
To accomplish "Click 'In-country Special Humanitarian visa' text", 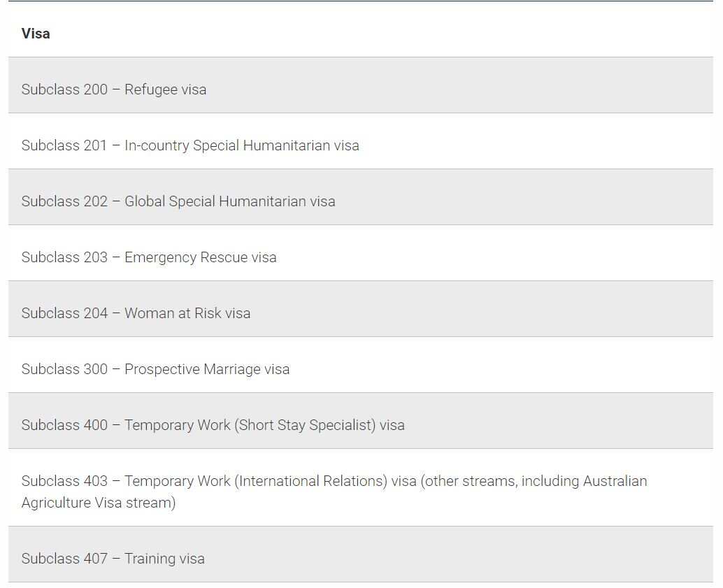I will [x=242, y=145].
